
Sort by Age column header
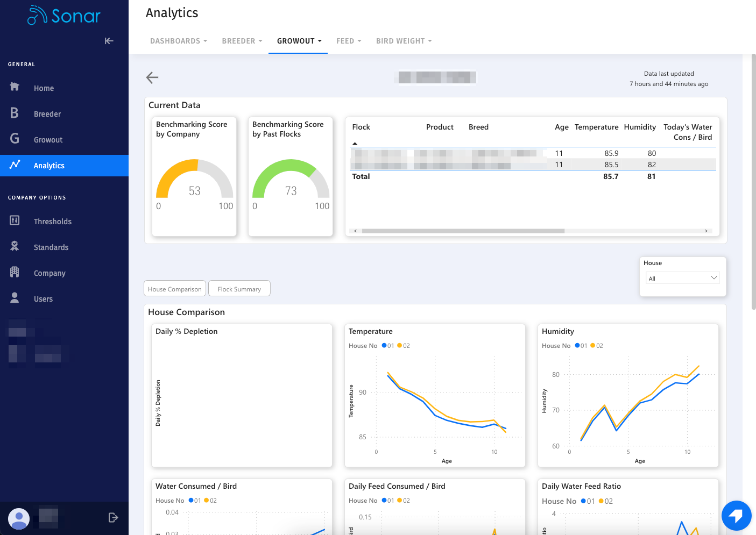pyautogui.click(x=562, y=127)
